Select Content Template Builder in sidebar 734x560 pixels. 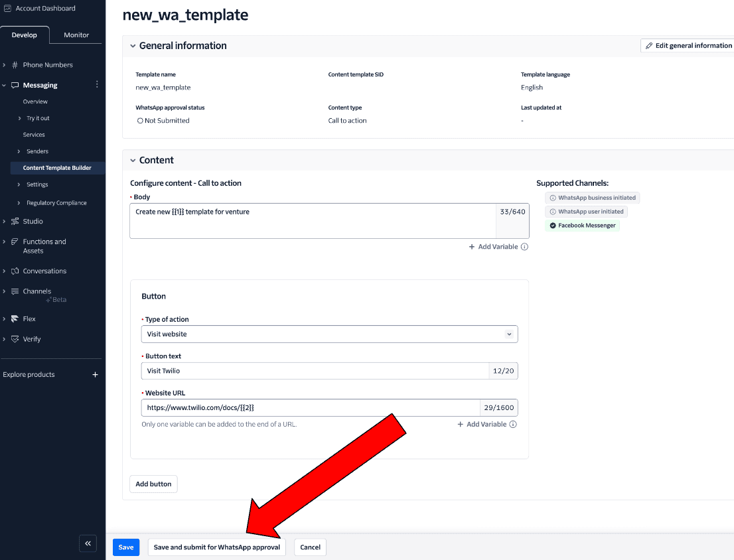[x=57, y=168]
